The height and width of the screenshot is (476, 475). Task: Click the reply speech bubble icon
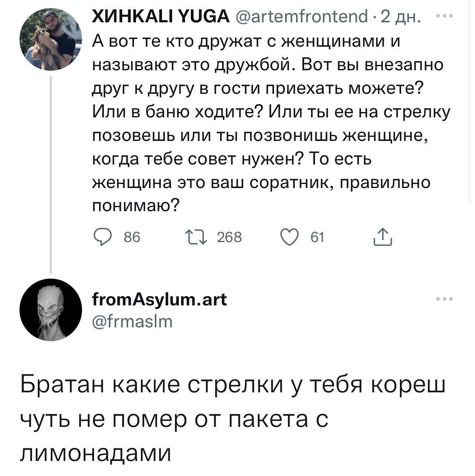[101, 236]
